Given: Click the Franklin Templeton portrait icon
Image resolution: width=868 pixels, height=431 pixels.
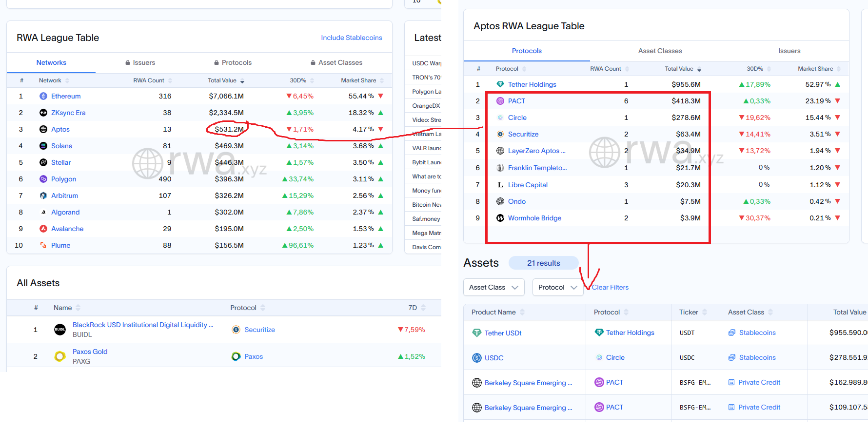Looking at the screenshot, I should (x=500, y=168).
